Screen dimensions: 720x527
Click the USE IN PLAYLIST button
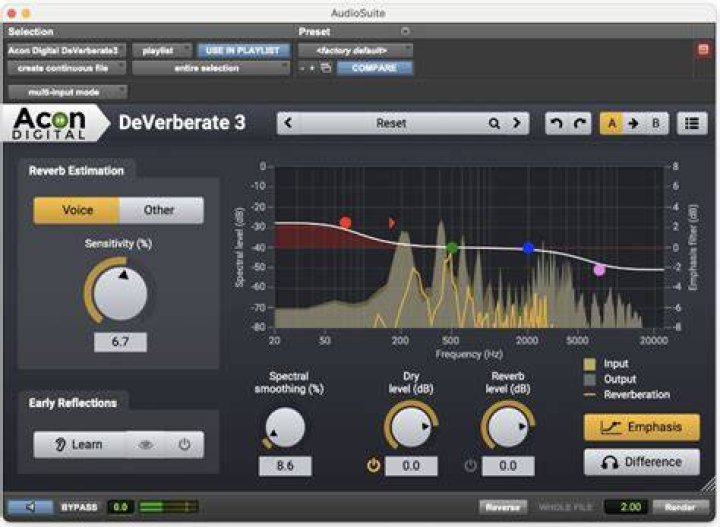[243, 50]
